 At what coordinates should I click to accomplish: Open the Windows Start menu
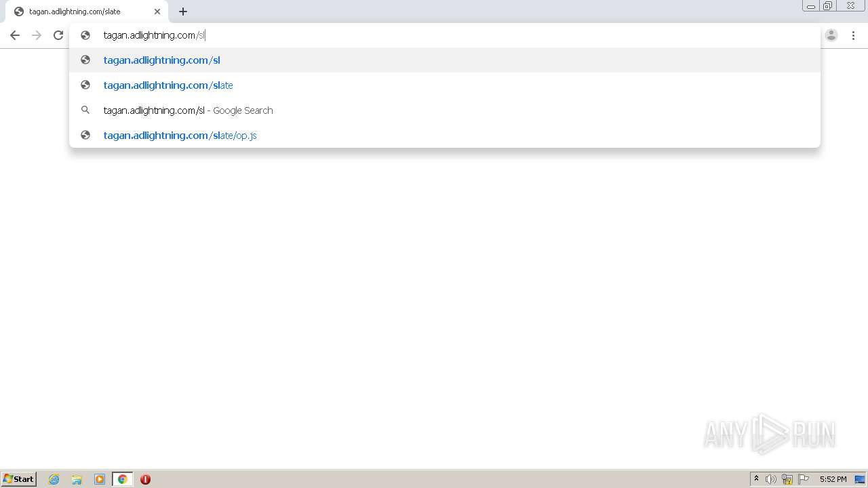tap(19, 479)
